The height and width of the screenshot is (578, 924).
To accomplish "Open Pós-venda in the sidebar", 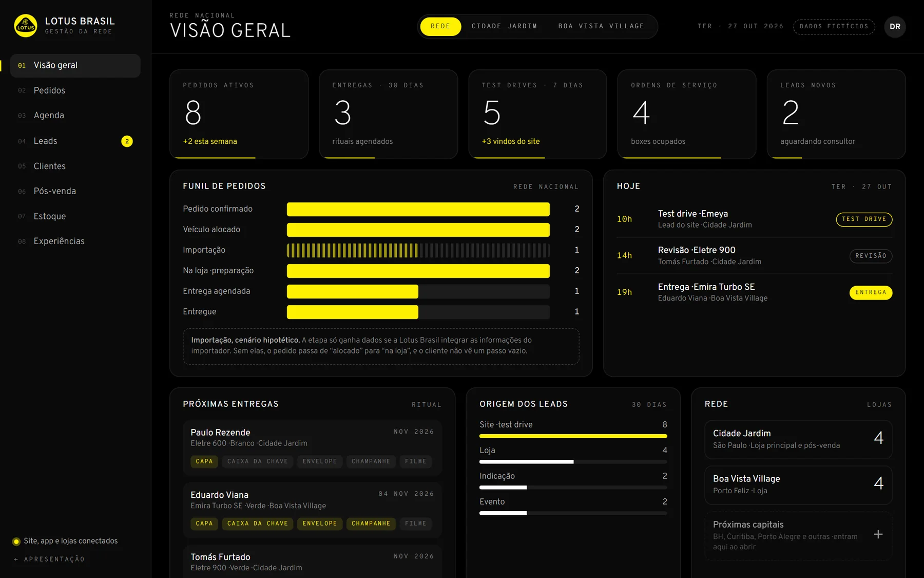I will [75, 191].
